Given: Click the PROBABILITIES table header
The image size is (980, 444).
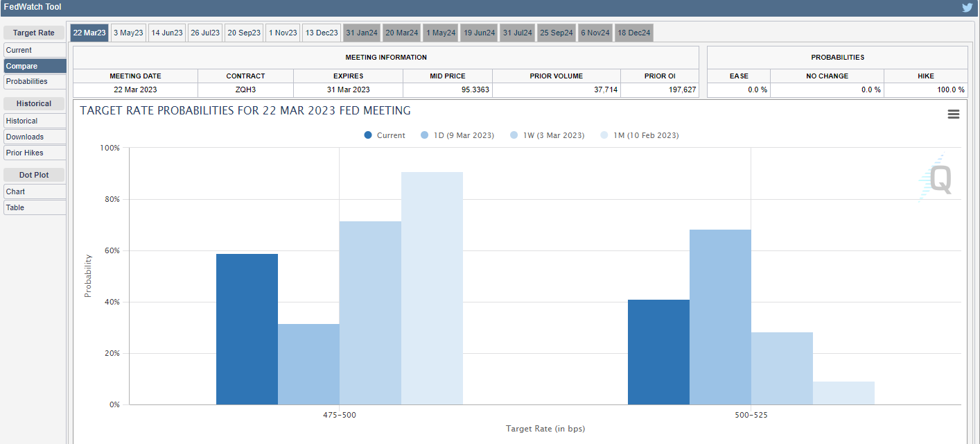Looking at the screenshot, I should click(837, 58).
